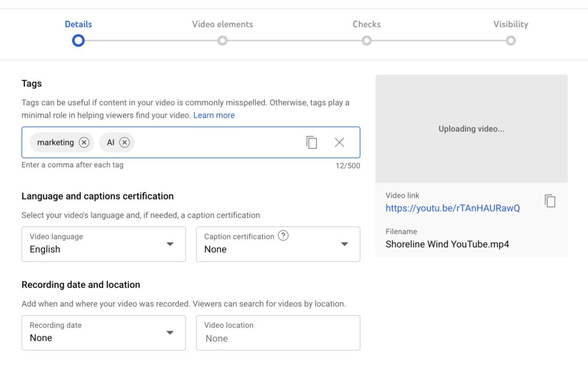Click the Video location field
Viewport: 588px width, 367px height.
click(278, 333)
